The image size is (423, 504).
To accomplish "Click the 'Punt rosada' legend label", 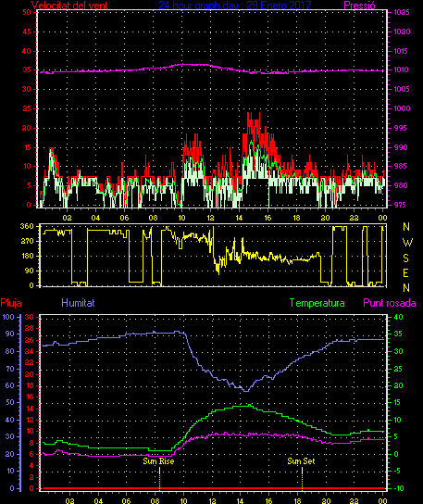I will tap(390, 303).
